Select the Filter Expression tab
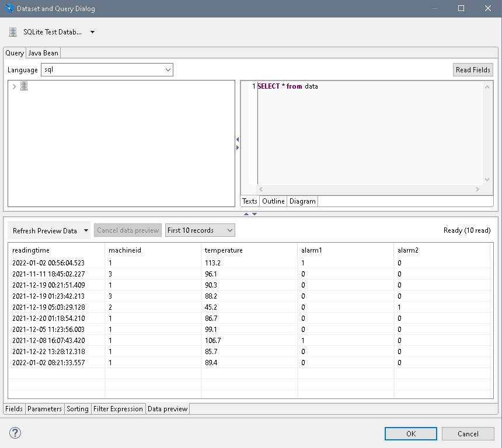Image resolution: width=502 pixels, height=448 pixels. tap(118, 409)
